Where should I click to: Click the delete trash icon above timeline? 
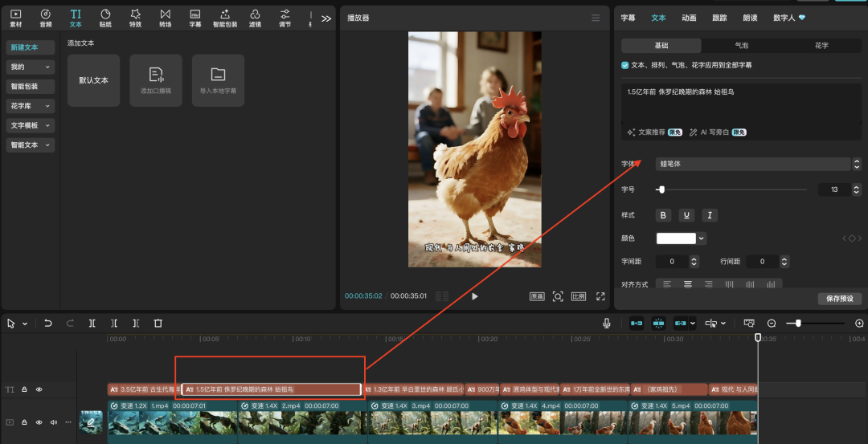tap(158, 323)
